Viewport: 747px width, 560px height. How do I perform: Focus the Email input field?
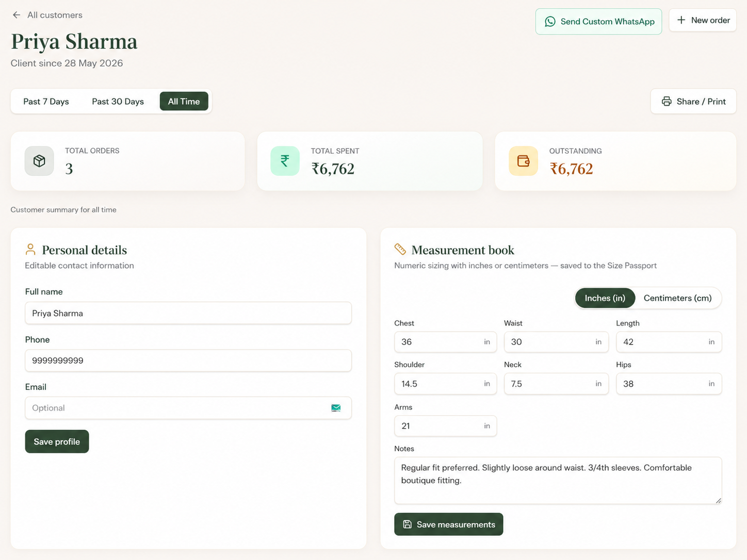(188, 408)
